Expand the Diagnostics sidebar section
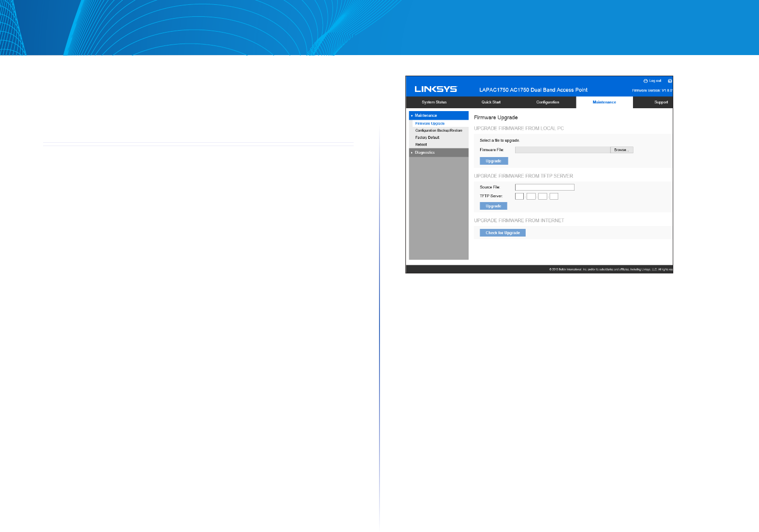This screenshot has height=532, width=759. pos(438,152)
